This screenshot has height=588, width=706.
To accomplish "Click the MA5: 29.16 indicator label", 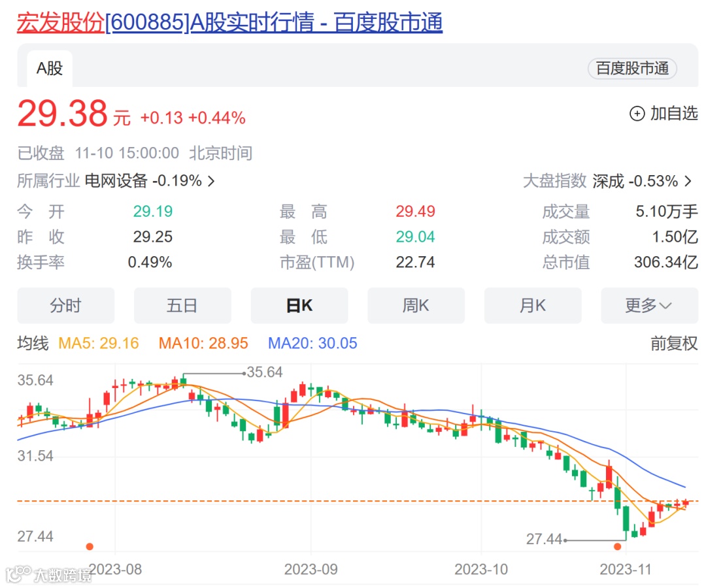I will (99, 343).
